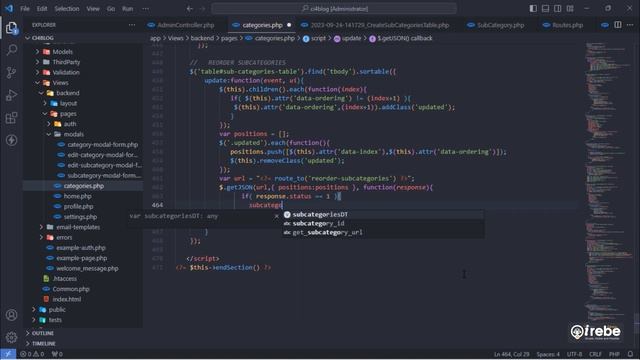This screenshot has width=640, height=360.
Task: Open Customize Layout icon in title bar
Action: point(570,9)
